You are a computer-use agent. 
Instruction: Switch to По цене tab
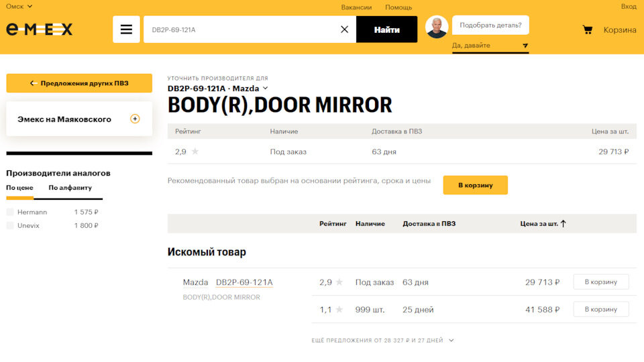[19, 188]
